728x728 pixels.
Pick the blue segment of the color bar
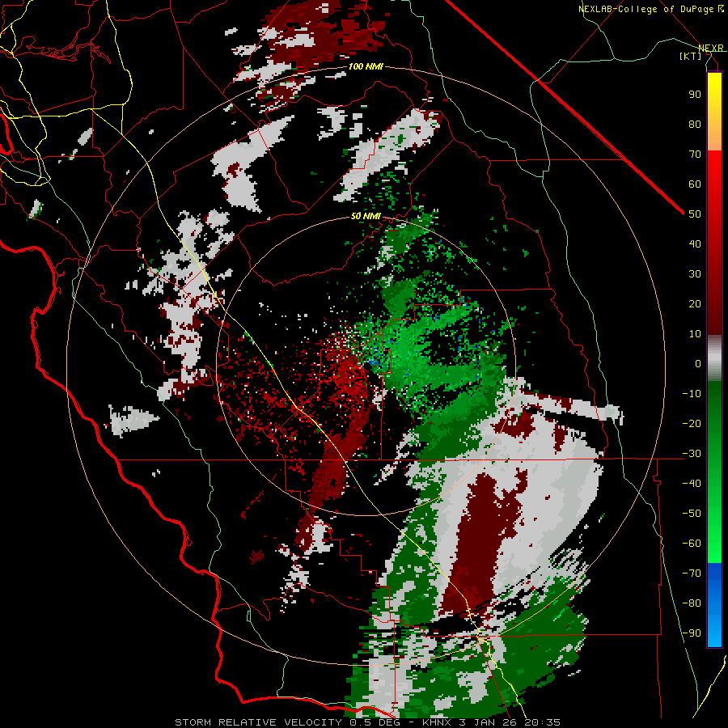714,604
